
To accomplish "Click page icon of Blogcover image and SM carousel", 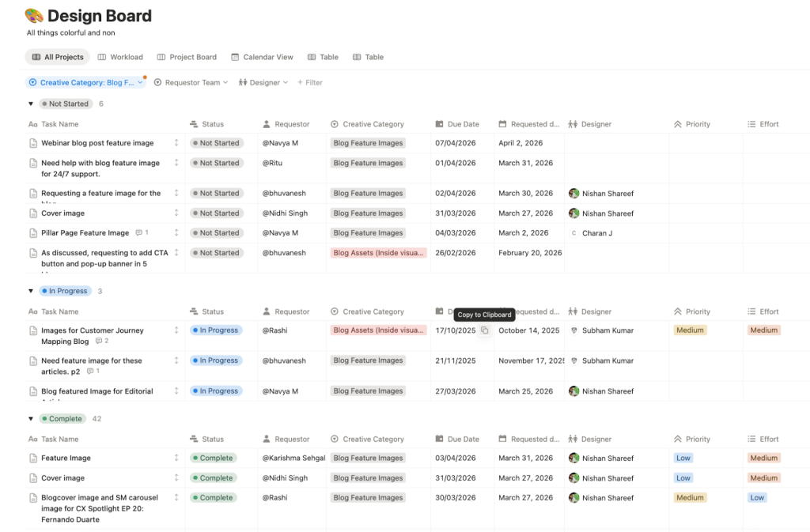I will [33, 498].
